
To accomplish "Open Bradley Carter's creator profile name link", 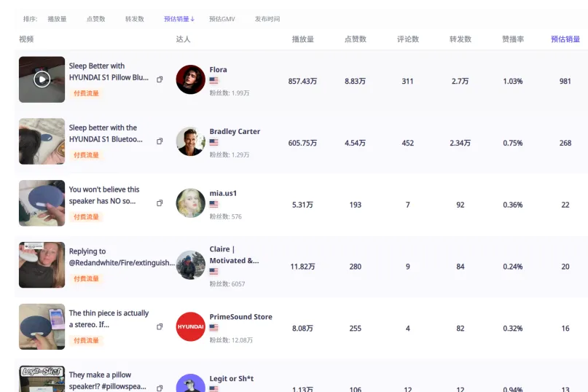I will tap(235, 132).
